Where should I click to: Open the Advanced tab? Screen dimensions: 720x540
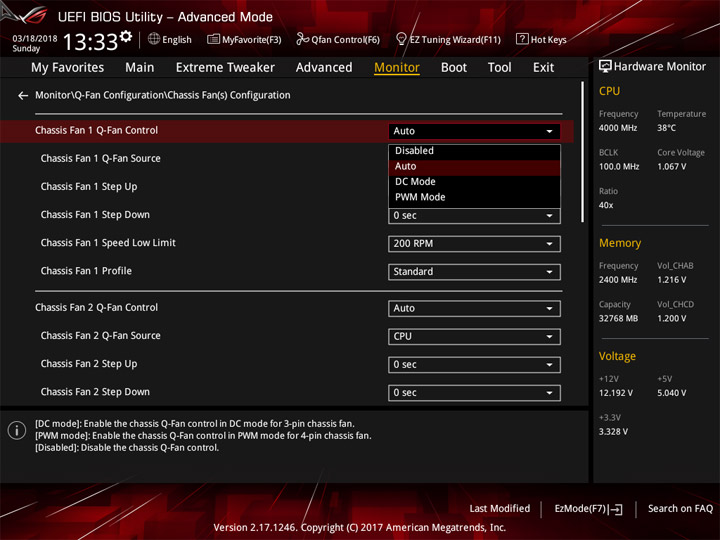click(x=324, y=68)
